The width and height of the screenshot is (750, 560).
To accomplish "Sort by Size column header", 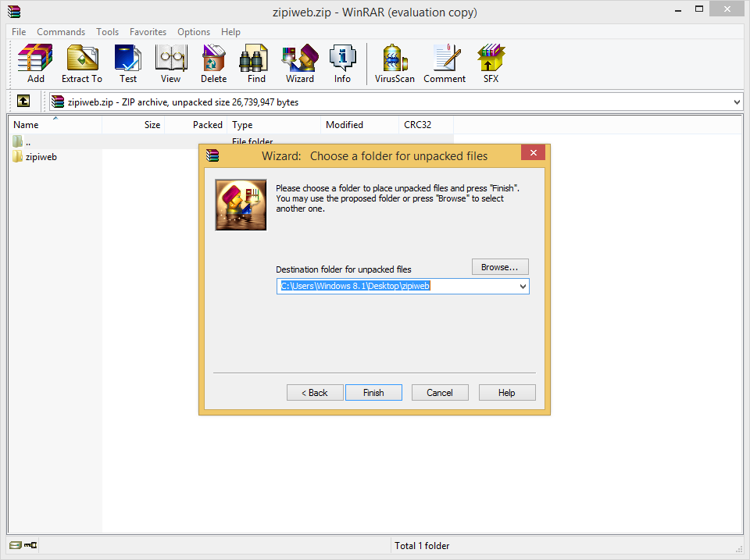I will point(134,125).
